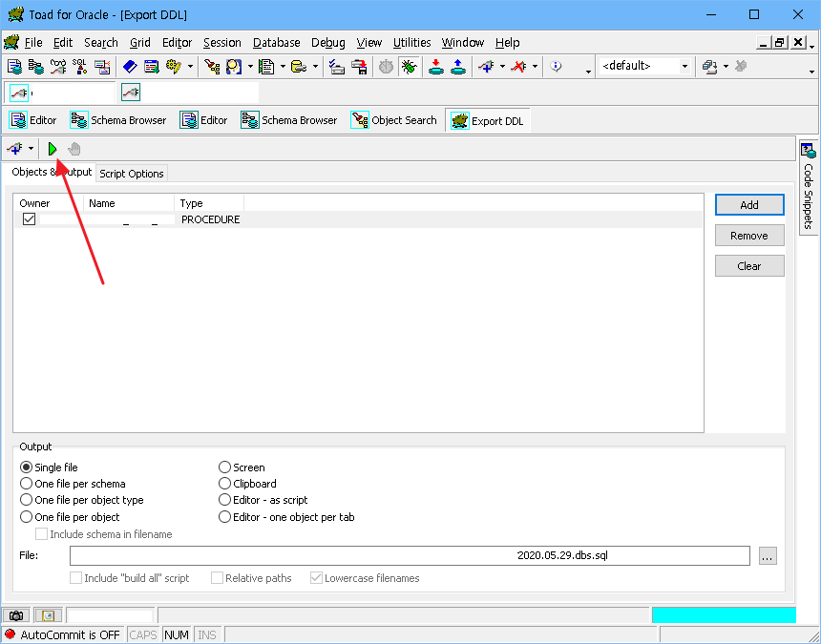Expand dropdown next to workspace windows icon
821x644 pixels.
726,67
